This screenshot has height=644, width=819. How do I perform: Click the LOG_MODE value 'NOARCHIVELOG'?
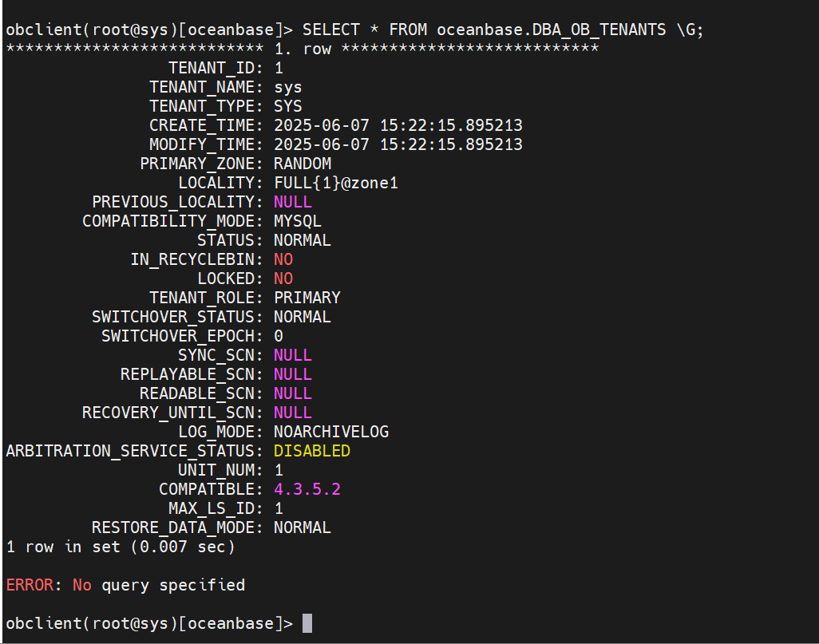pyautogui.click(x=331, y=432)
